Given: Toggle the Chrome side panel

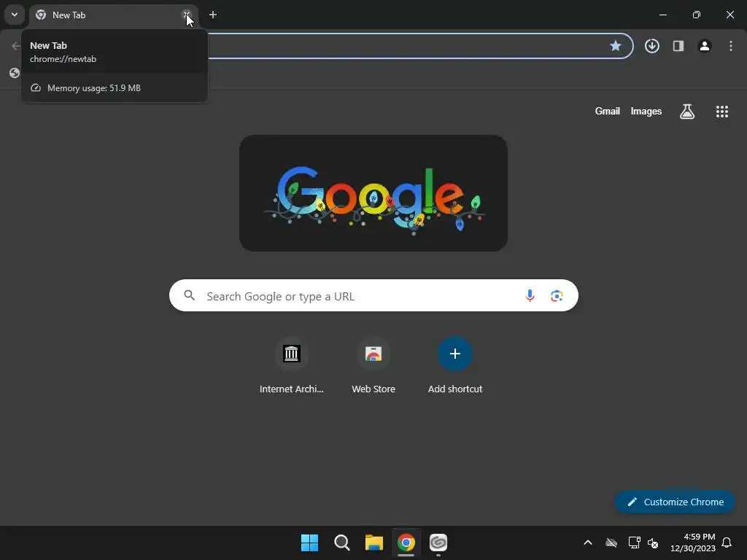Looking at the screenshot, I should click(x=678, y=46).
